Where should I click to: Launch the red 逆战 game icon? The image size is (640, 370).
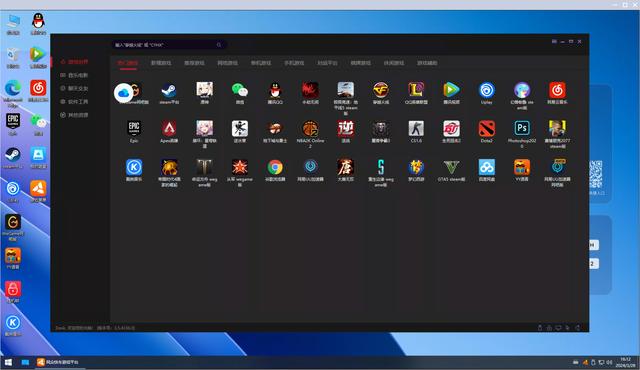point(346,129)
